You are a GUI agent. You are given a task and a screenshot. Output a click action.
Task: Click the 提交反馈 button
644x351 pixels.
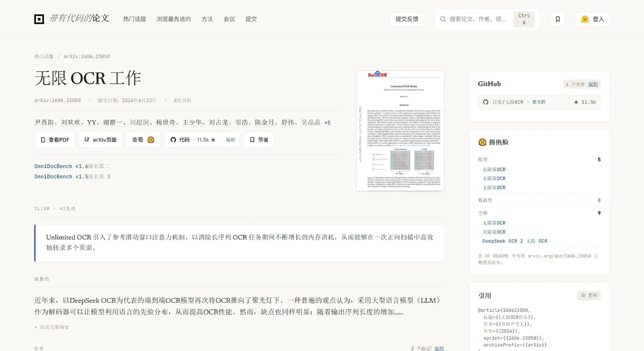(407, 19)
